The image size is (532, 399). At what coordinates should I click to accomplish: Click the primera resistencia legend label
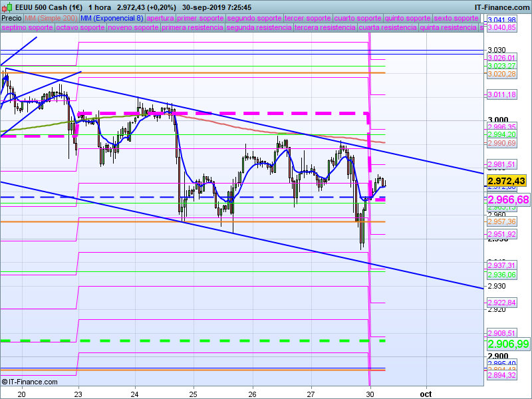click(x=192, y=27)
